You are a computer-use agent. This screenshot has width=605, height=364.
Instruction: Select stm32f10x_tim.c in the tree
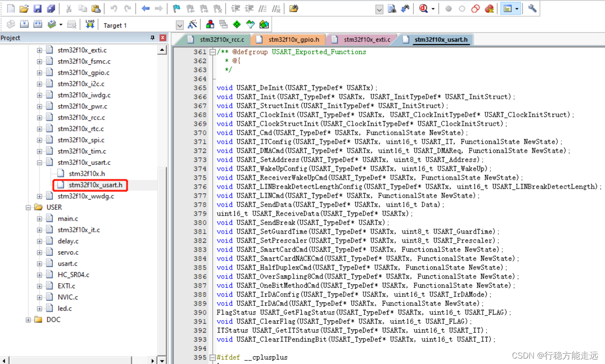coord(82,151)
